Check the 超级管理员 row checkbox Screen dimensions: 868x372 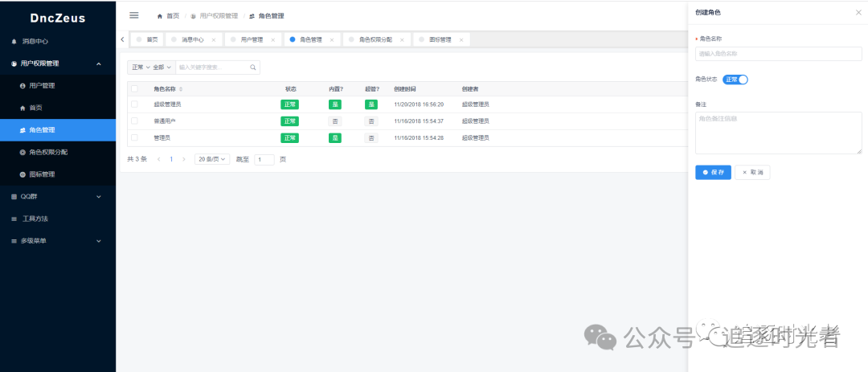(134, 104)
